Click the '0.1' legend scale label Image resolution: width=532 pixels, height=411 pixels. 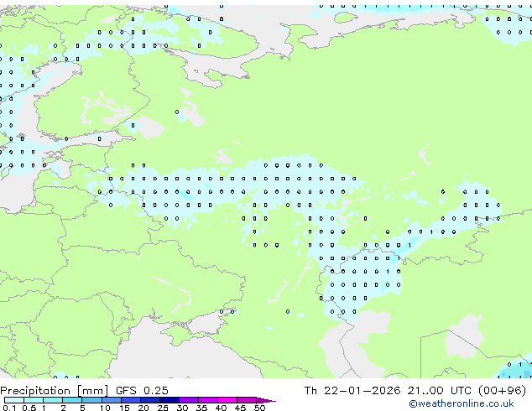pyautogui.click(x=9, y=408)
